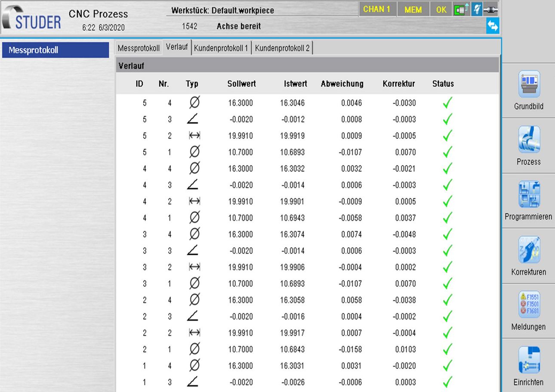The height and width of the screenshot is (392, 555).
Task: Open the Meldungen messages list
Action: click(x=528, y=311)
